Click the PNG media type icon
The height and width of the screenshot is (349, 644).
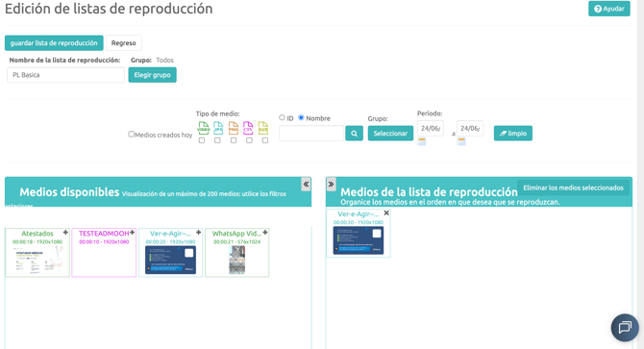[x=234, y=128]
